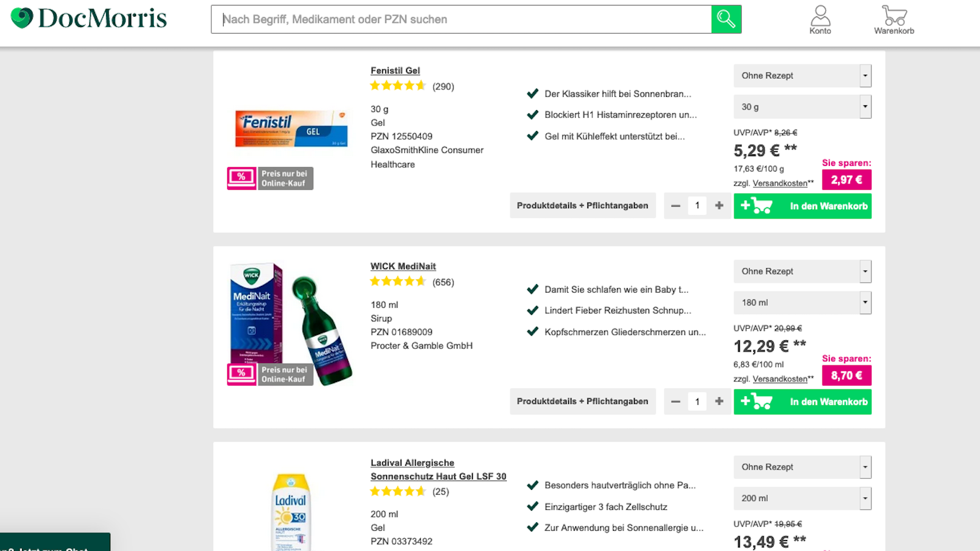The width and height of the screenshot is (980, 551).
Task: Open the Fenistil Gel product title link
Action: 395,70
